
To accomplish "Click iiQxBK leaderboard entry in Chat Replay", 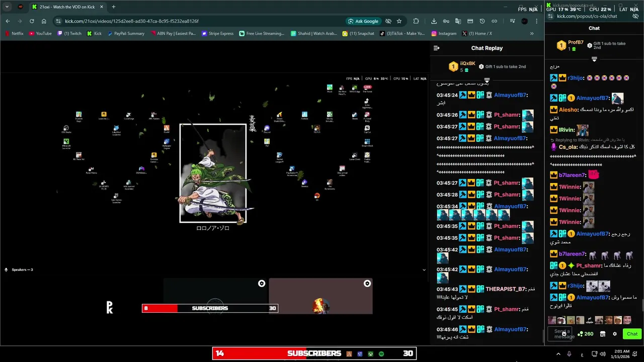I will (461, 66).
